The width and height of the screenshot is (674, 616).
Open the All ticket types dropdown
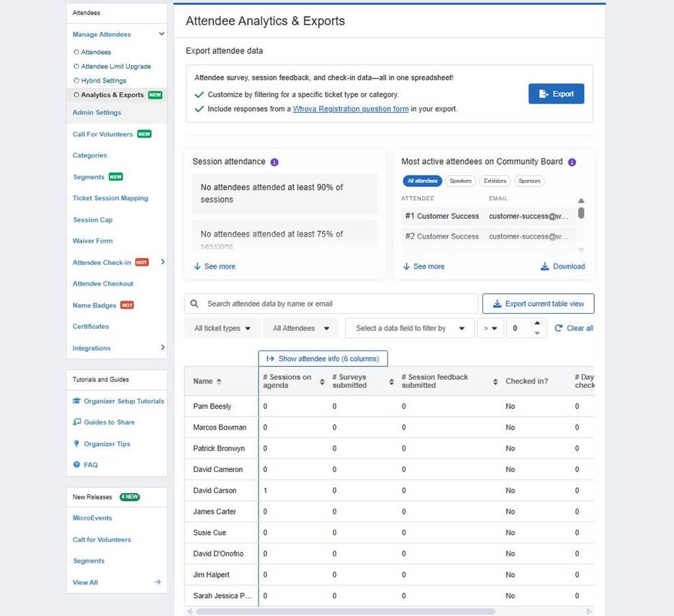point(223,328)
